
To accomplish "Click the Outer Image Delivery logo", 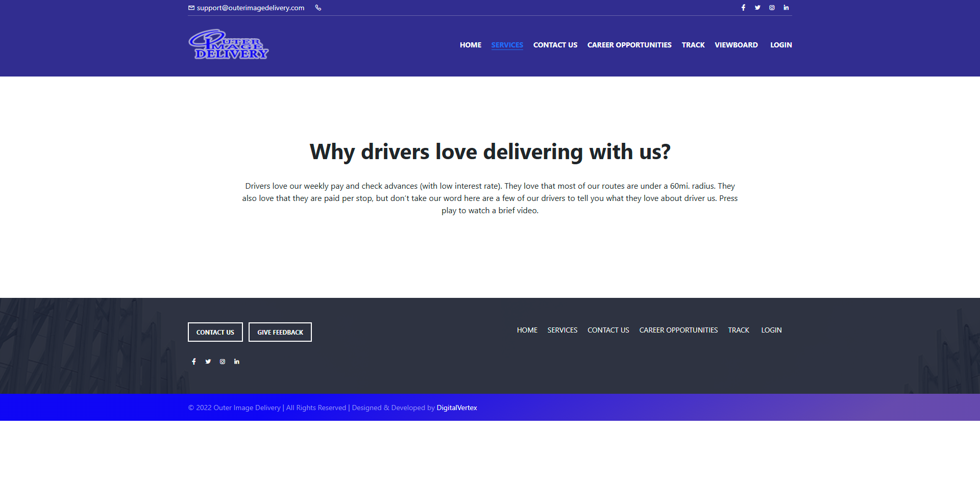I will click(x=228, y=44).
